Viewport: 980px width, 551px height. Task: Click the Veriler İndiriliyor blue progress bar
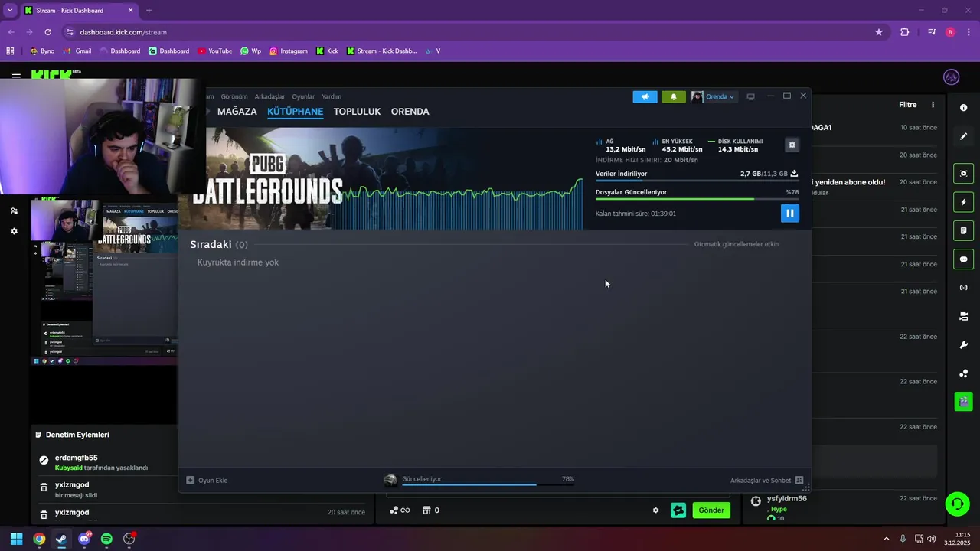(x=697, y=181)
